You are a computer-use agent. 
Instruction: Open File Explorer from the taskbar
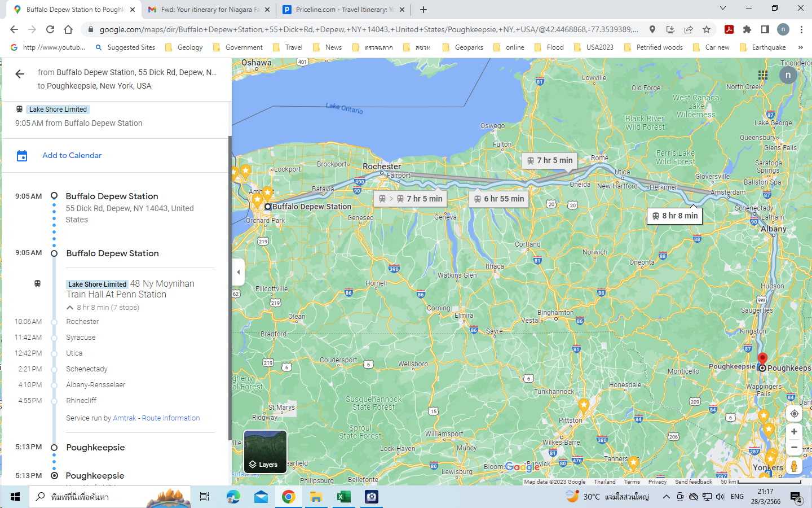pyautogui.click(x=316, y=497)
